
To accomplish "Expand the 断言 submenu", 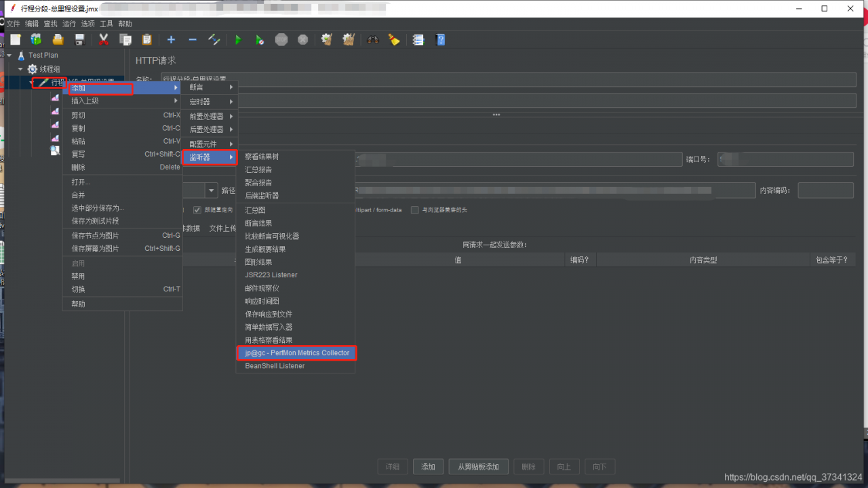I will 210,87.
